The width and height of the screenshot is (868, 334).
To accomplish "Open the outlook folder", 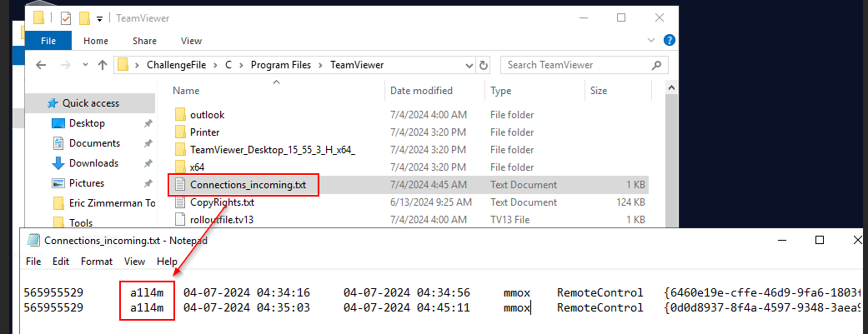I will [x=207, y=114].
